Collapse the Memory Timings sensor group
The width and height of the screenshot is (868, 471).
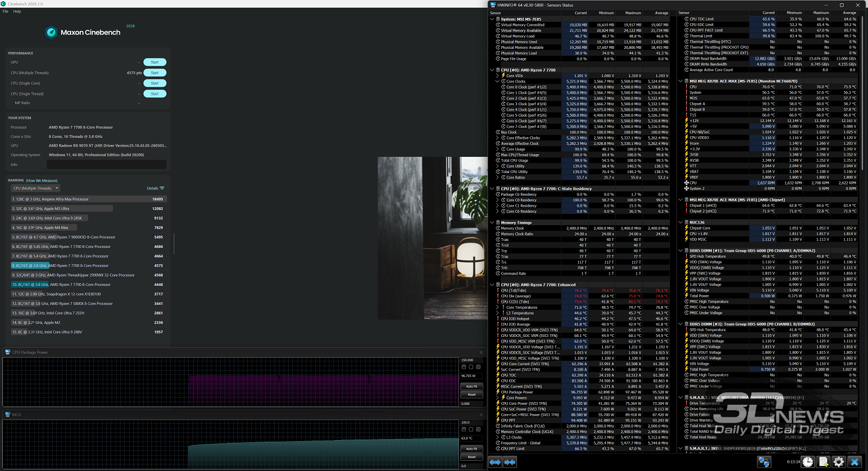coord(493,222)
